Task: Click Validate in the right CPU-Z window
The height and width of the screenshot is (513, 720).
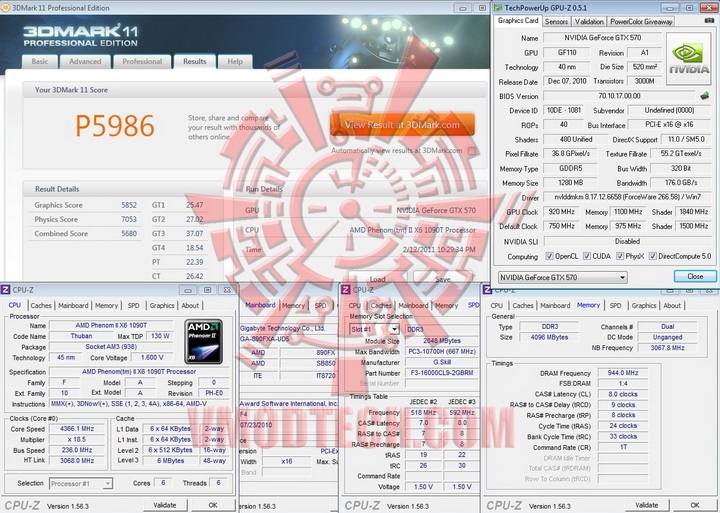Action: click(646, 505)
